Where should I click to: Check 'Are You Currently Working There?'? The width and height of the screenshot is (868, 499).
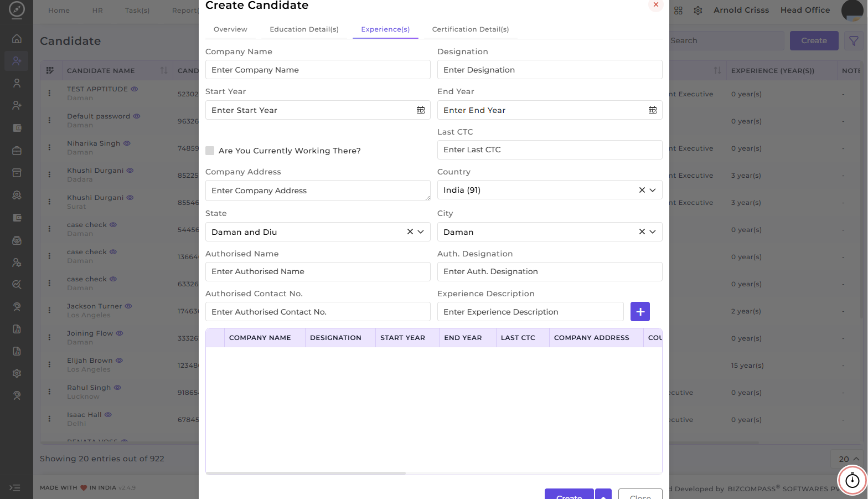click(x=210, y=151)
